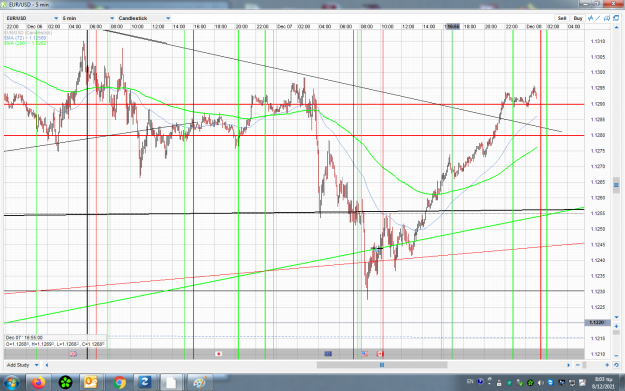Click the scroll chart left arrow
The height and width of the screenshot is (391, 625).
click(x=47, y=365)
